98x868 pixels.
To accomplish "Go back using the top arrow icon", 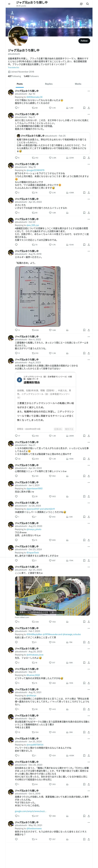I will click(9, 4).
